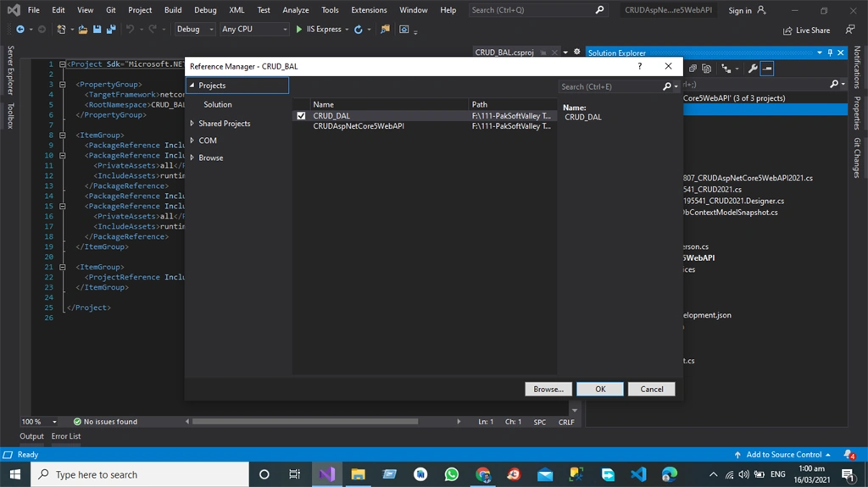Open the IIS Express target dropdown arrow
868x487 pixels.
347,30
